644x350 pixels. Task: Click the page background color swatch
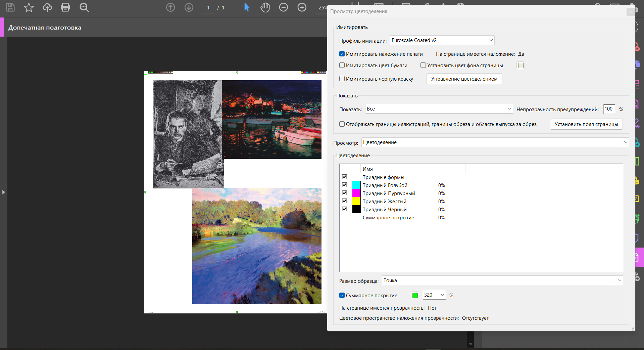pos(521,65)
